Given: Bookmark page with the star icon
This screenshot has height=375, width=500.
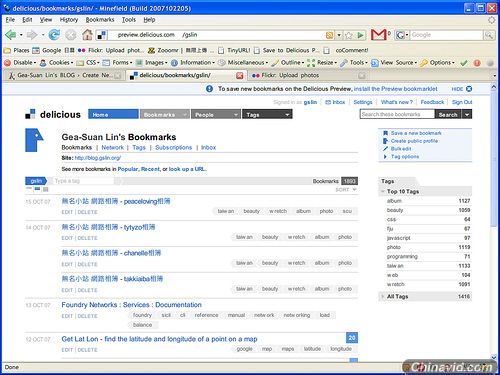Looking at the screenshot, I should [x=349, y=35].
